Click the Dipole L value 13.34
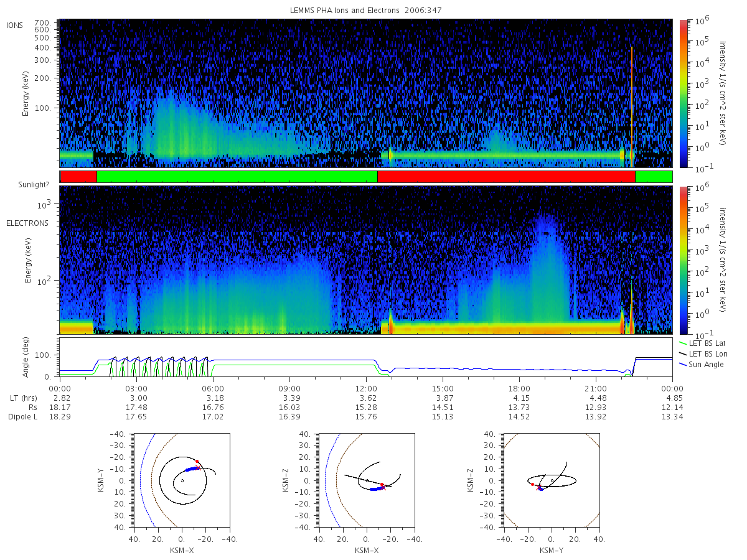The height and width of the screenshot is (560, 747). coord(672,416)
